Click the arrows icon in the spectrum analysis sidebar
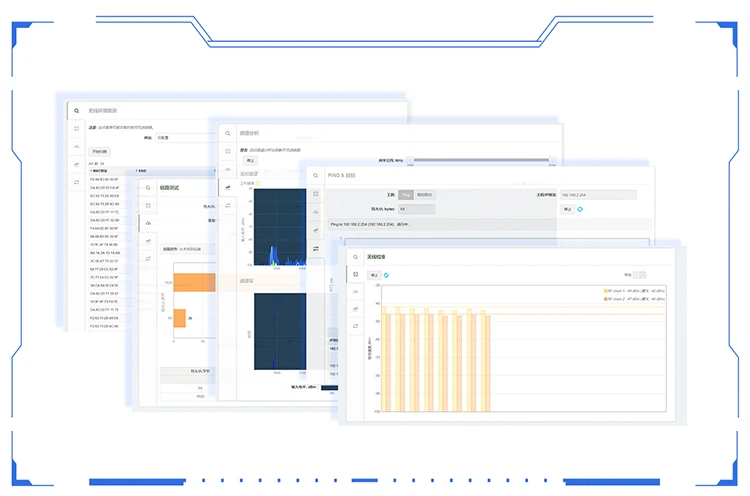This screenshot has height=496, width=750. (228, 205)
